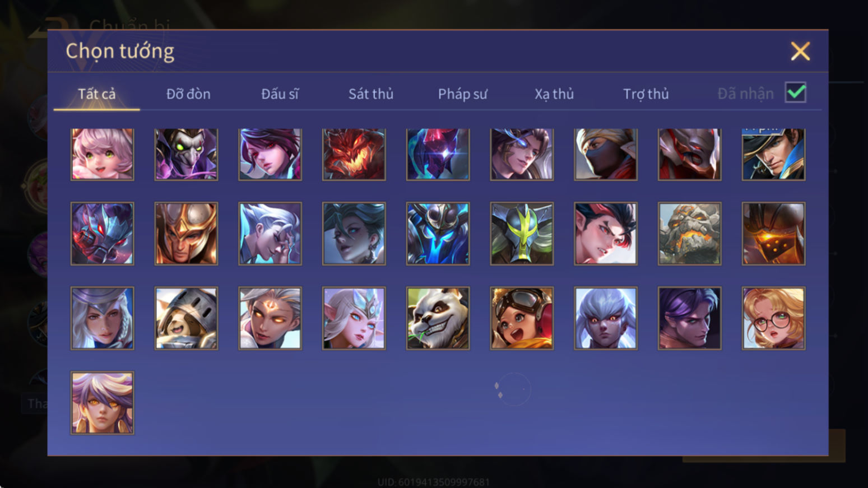
Task: Pick the masked ninja hero with turban
Action: [x=605, y=154]
